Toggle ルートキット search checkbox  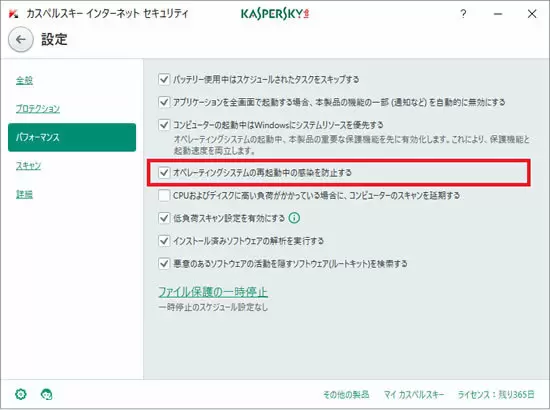tap(164, 263)
